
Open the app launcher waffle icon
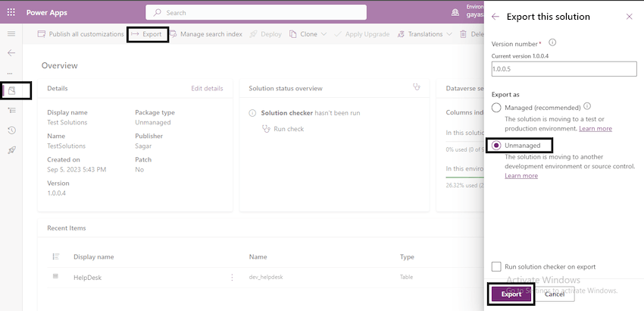pyautogui.click(x=11, y=12)
